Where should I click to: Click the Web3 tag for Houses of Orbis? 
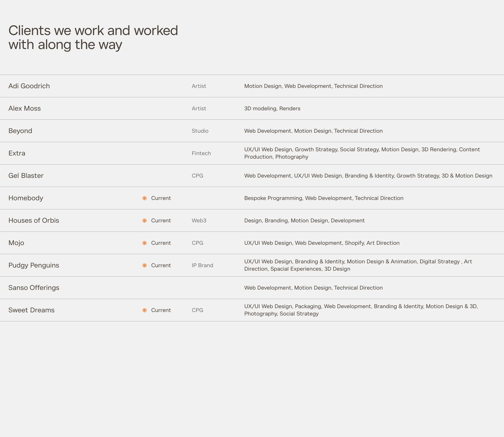[x=199, y=221]
